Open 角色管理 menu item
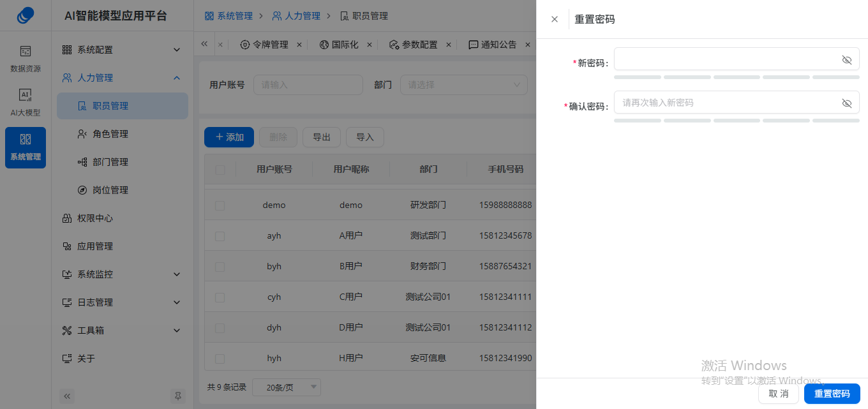 coord(123,134)
